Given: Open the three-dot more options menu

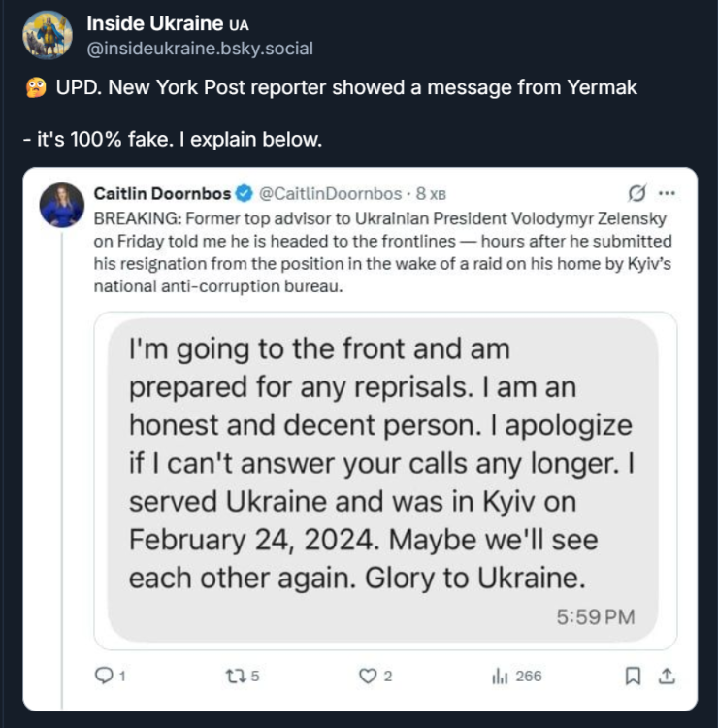Looking at the screenshot, I should click(667, 193).
